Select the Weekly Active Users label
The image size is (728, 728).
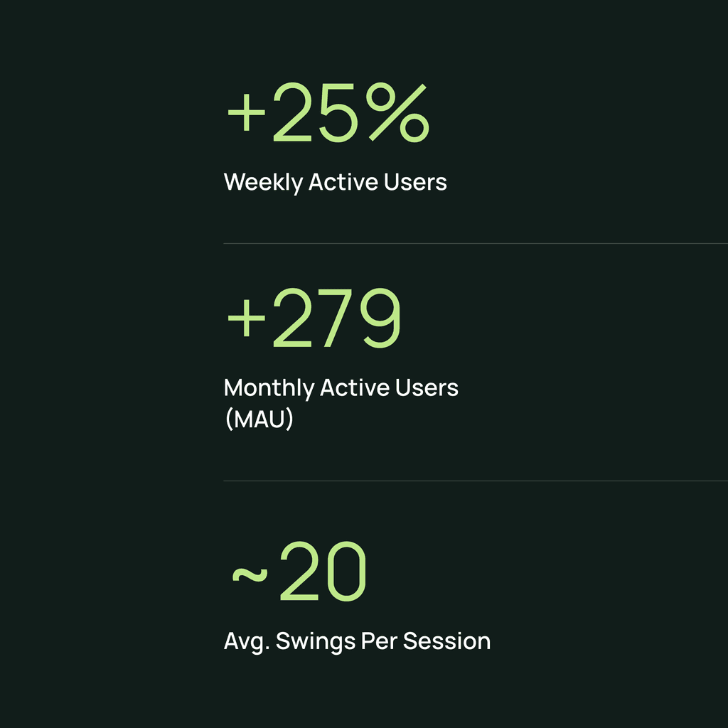tap(336, 183)
